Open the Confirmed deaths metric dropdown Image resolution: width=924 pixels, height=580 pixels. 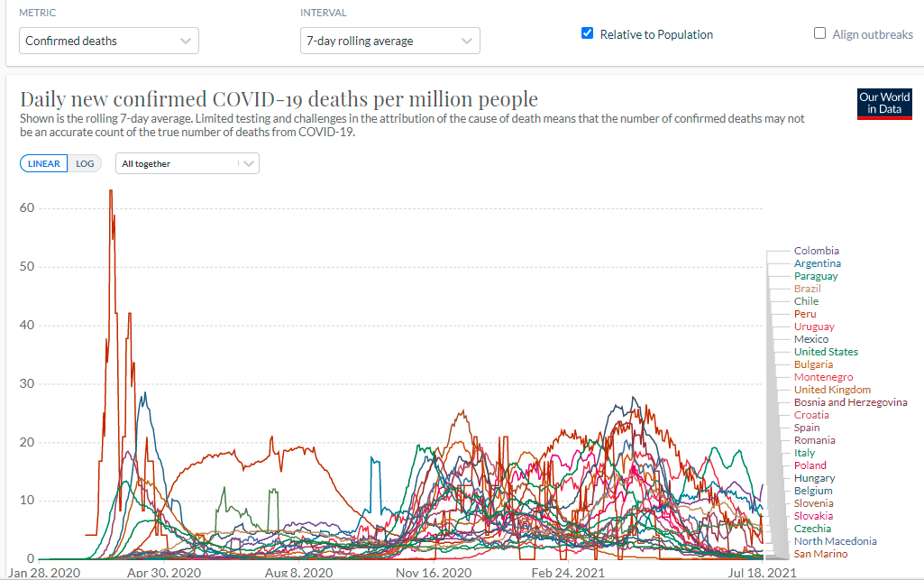click(x=109, y=41)
